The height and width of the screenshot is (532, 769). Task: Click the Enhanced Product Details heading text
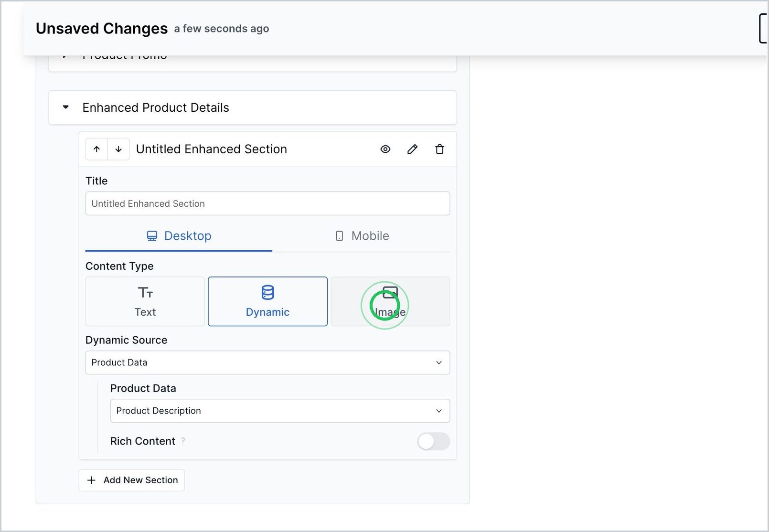coord(156,107)
